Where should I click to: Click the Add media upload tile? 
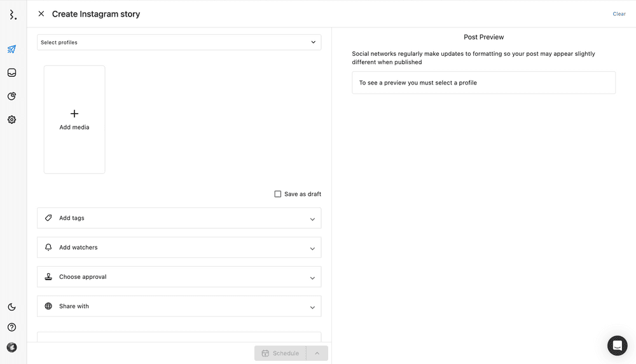[74, 119]
